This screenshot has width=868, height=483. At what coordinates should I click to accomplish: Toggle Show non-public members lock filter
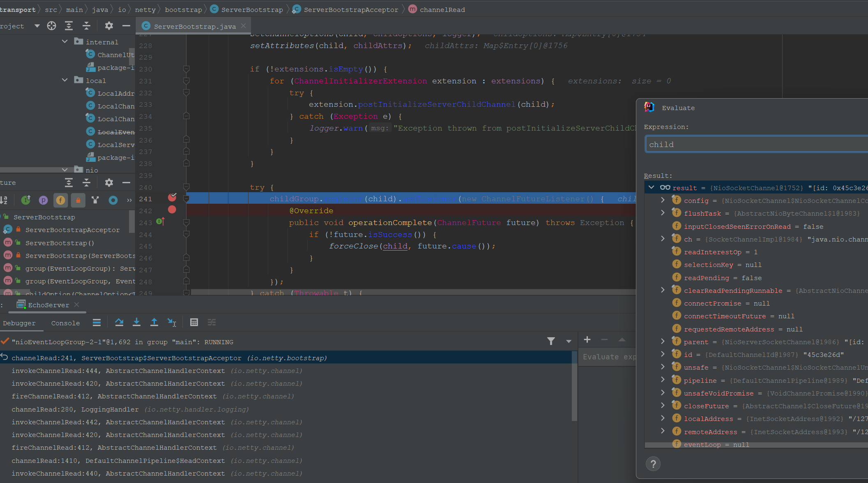pyautogui.click(x=78, y=200)
